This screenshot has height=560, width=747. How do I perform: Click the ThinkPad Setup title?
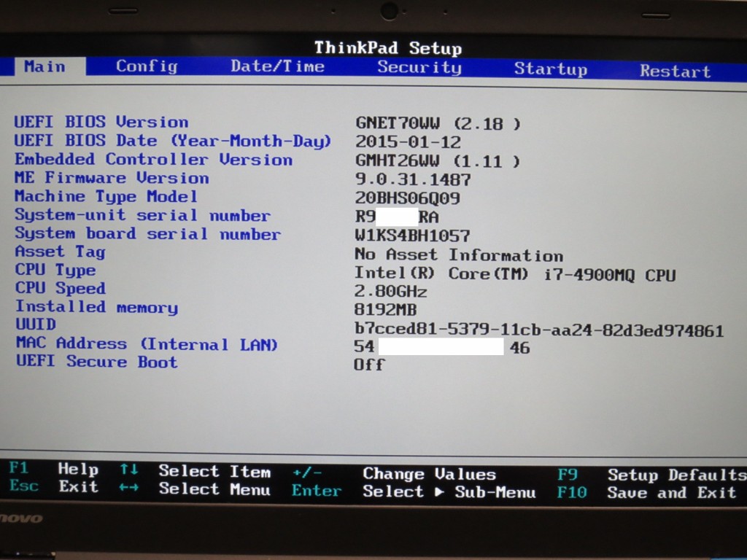388,48
